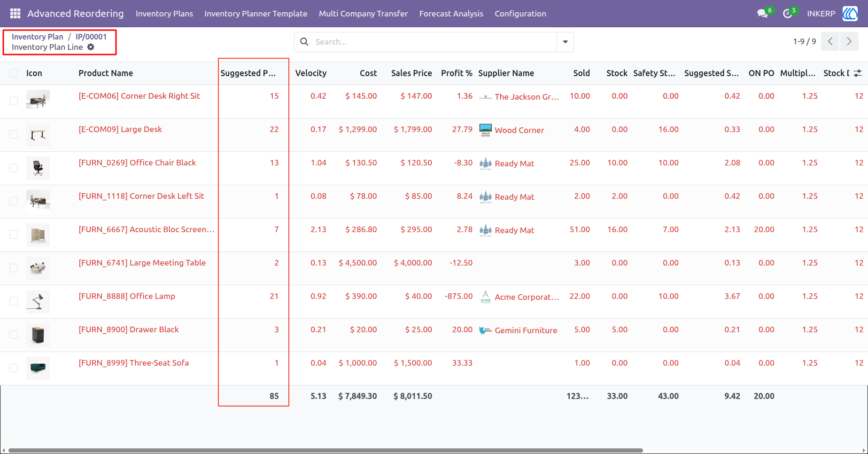Click the Gemini Furniture supplier logo
The image size is (868, 454).
[x=486, y=330]
